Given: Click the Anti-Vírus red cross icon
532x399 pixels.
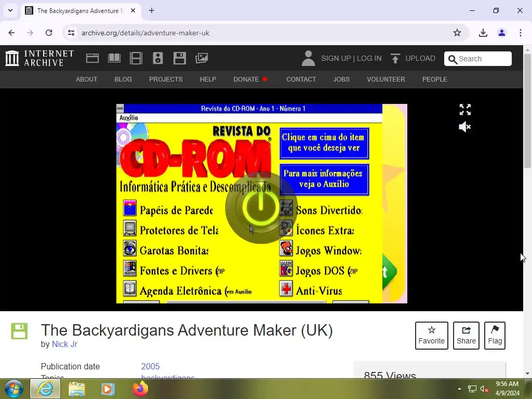Looking at the screenshot, I should (x=286, y=289).
